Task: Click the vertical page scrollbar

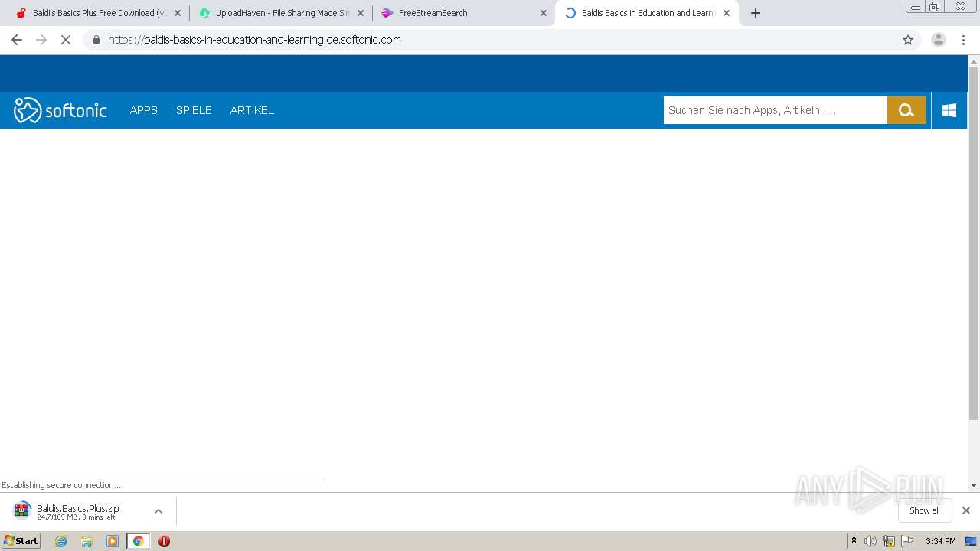Action: (x=974, y=243)
